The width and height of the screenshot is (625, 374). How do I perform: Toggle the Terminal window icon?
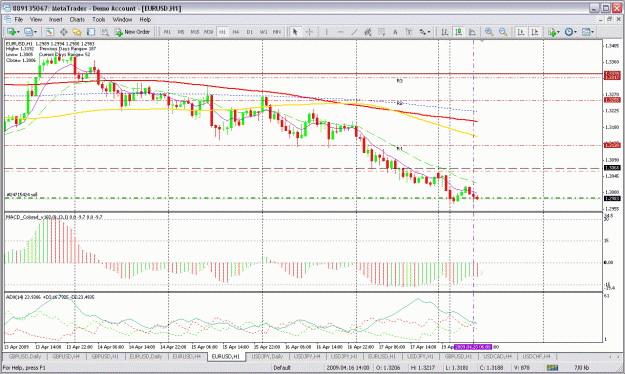click(91, 32)
